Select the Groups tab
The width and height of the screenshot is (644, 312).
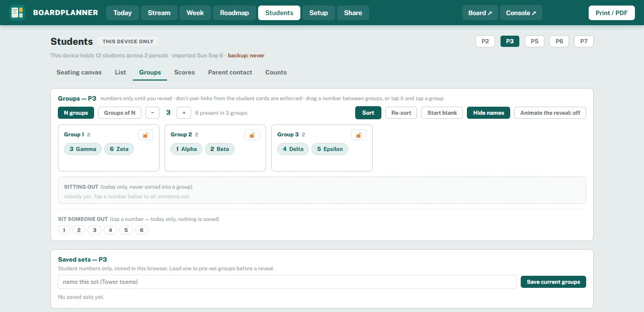pyautogui.click(x=150, y=72)
